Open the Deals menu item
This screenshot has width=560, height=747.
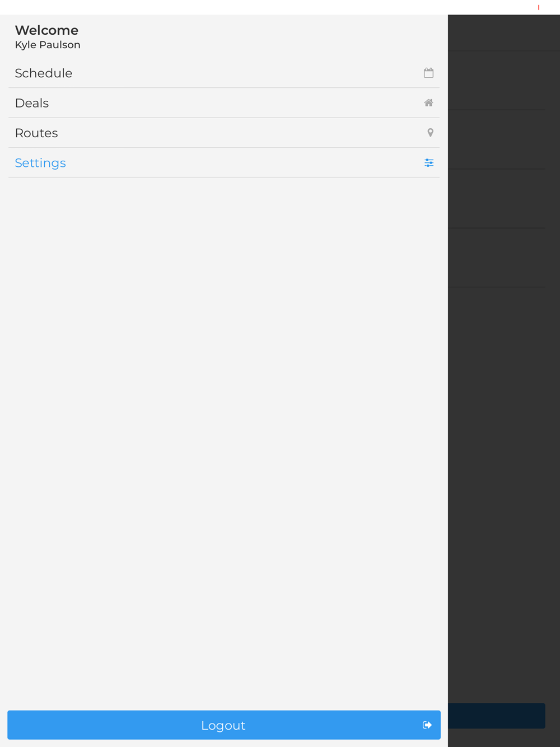point(224,103)
